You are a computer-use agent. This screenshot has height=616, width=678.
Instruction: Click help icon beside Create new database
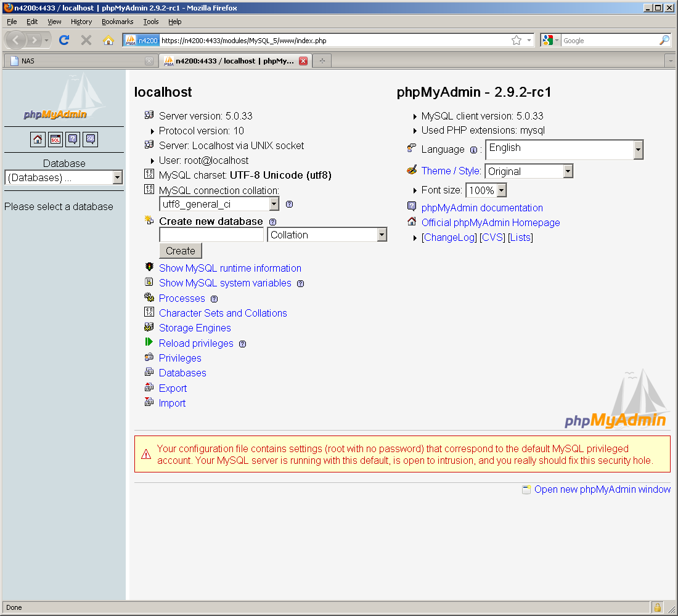coord(272,222)
